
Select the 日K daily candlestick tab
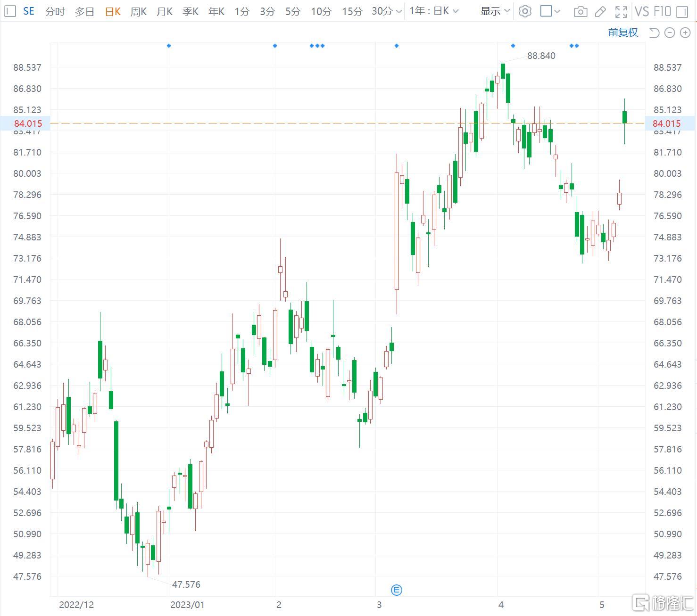pos(113,11)
